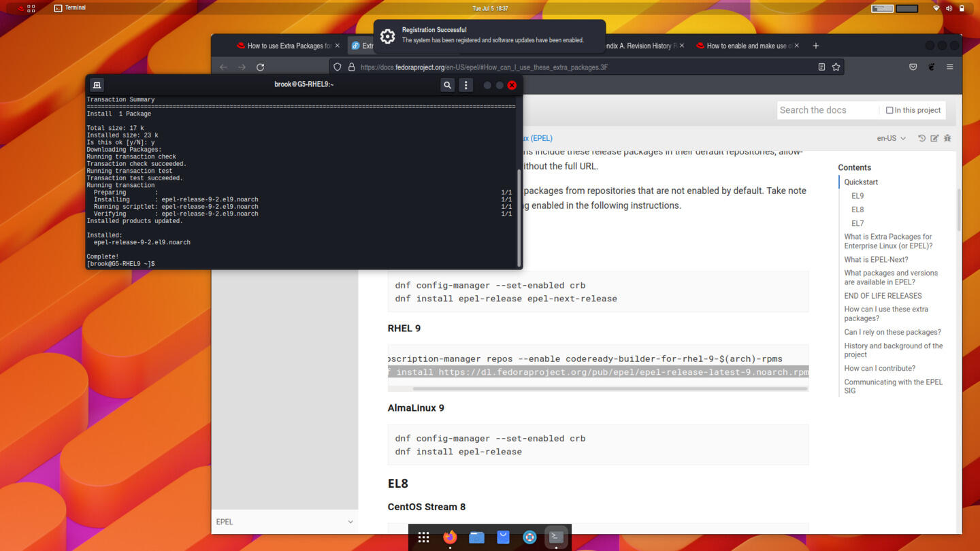Close the 'How to use Extra Packages' tab

(337, 46)
